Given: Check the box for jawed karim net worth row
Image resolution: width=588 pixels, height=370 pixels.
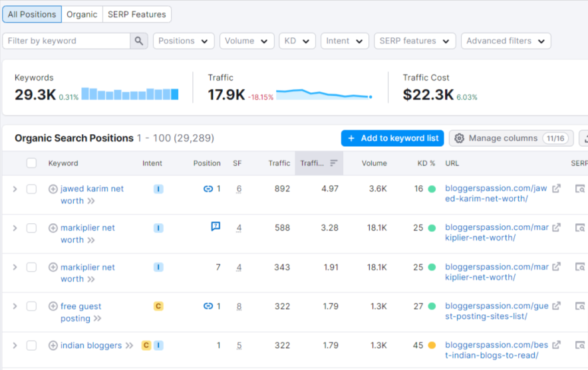Looking at the screenshot, I should [x=31, y=189].
